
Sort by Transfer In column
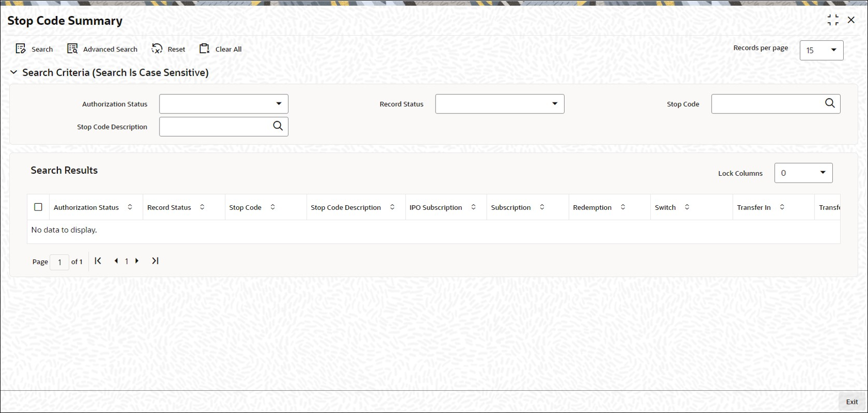click(x=782, y=207)
